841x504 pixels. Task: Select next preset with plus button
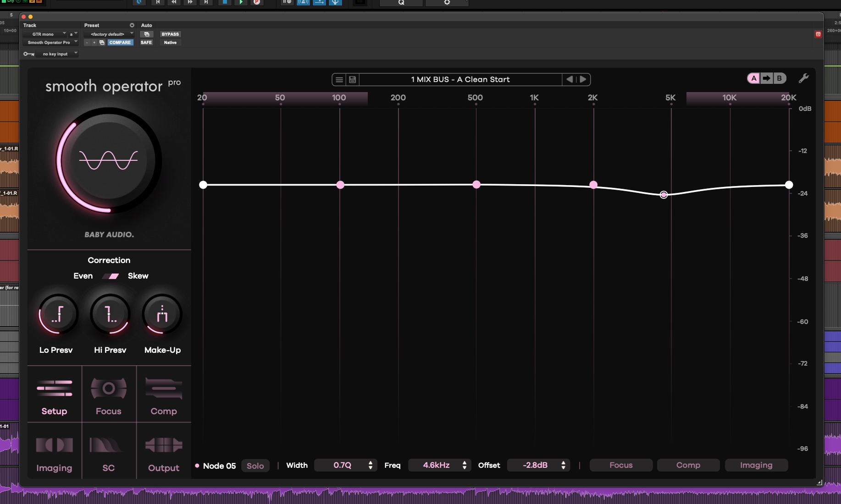pyautogui.click(x=94, y=43)
